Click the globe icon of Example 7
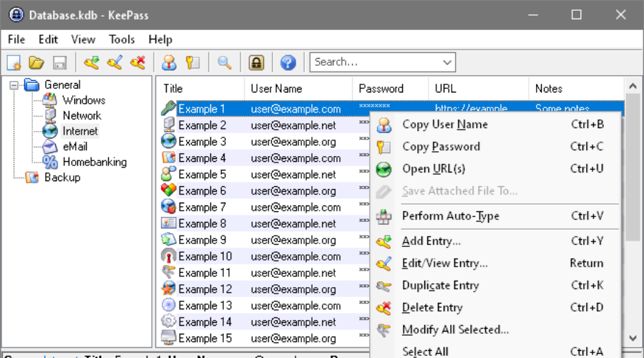The height and width of the screenshot is (358, 644). [x=168, y=207]
